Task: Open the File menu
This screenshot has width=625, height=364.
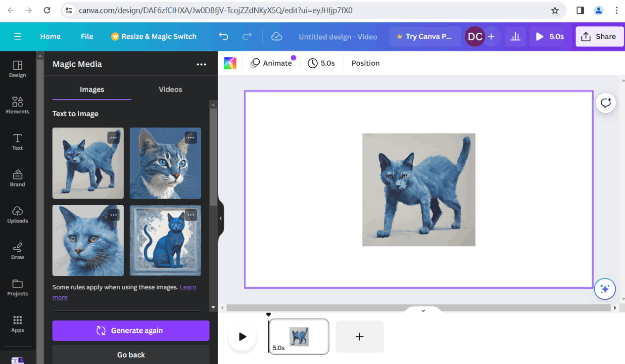Action: pos(87,37)
